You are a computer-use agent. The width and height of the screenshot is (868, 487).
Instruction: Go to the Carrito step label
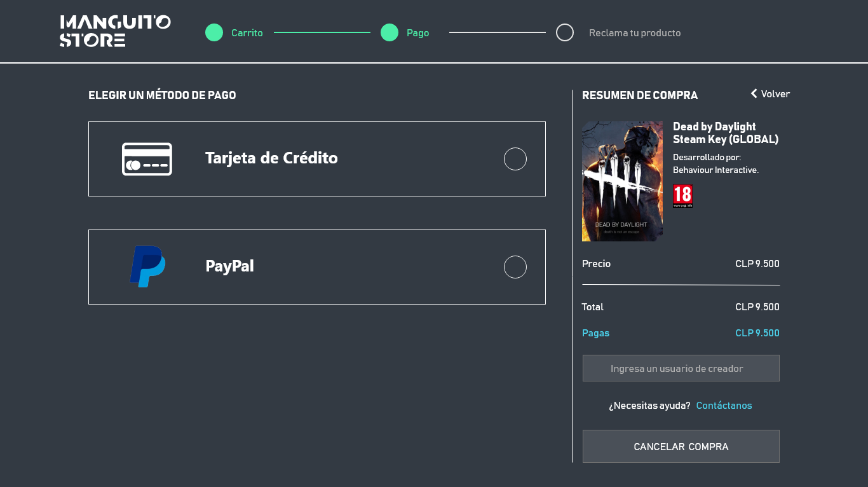(x=247, y=33)
